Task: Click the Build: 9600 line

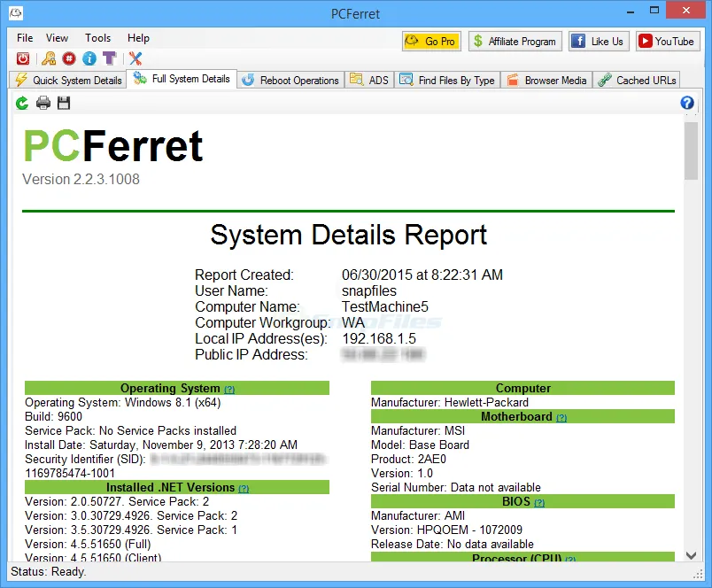Action: tap(54, 417)
